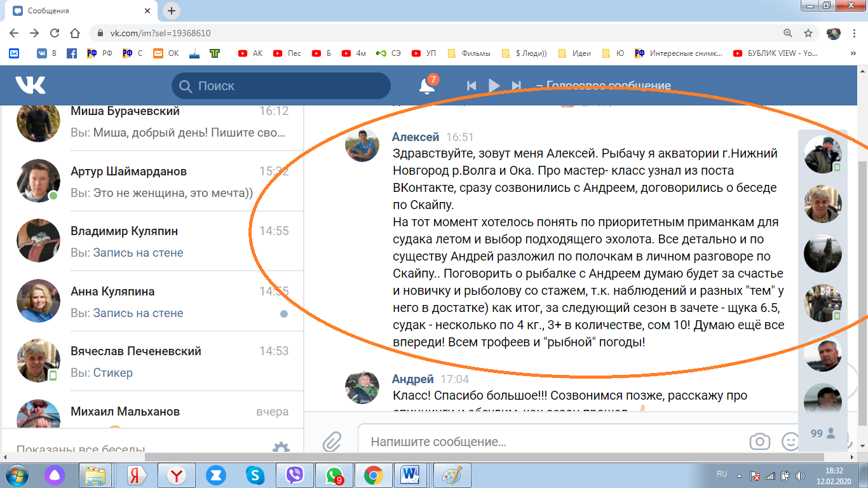This screenshot has width=868, height=488.
Task: Click the VK Поиск search field
Action: (281, 86)
